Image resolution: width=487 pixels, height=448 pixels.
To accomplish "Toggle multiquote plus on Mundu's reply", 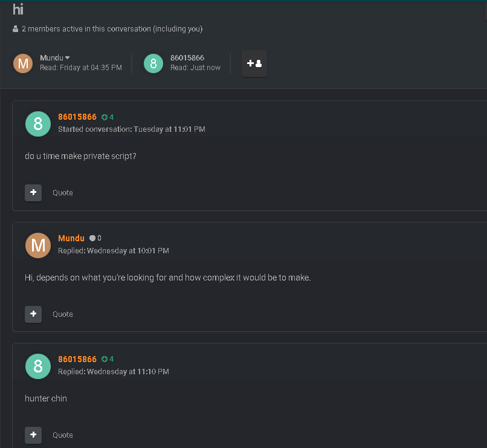I will click(x=33, y=314).
